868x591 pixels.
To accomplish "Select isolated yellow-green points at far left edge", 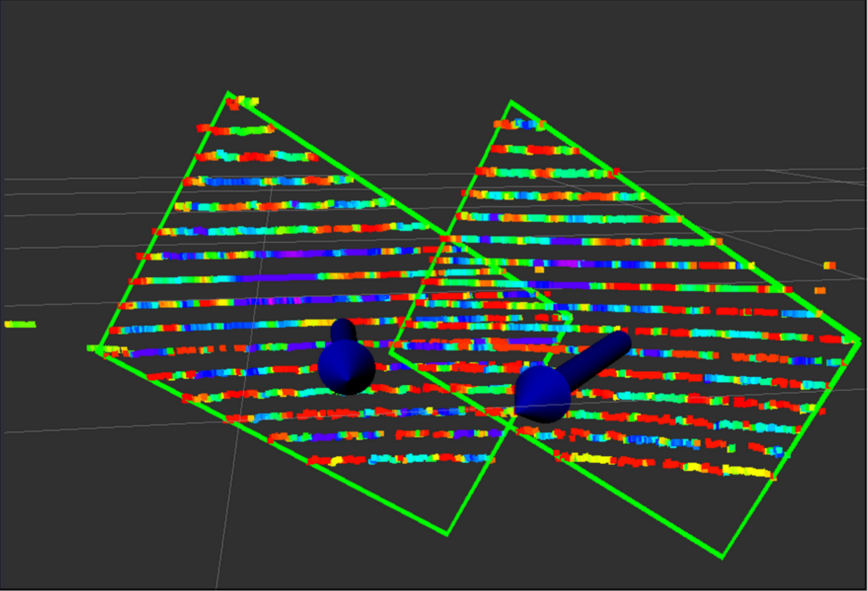I will click(20, 324).
